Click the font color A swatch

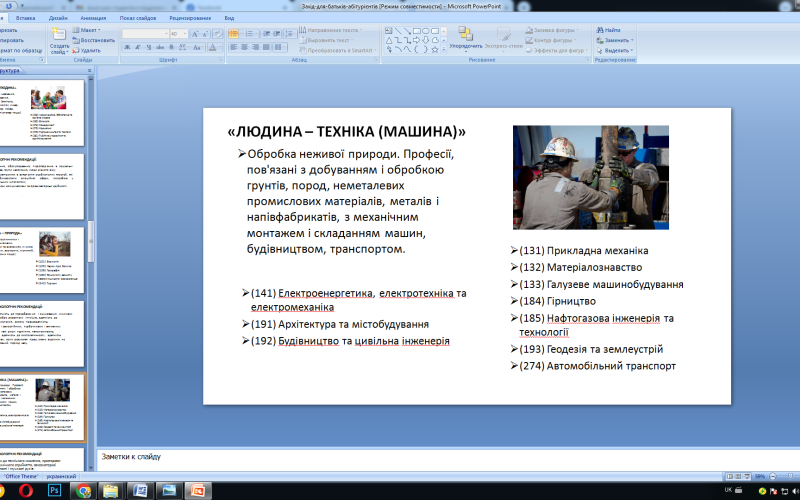pos(214,47)
